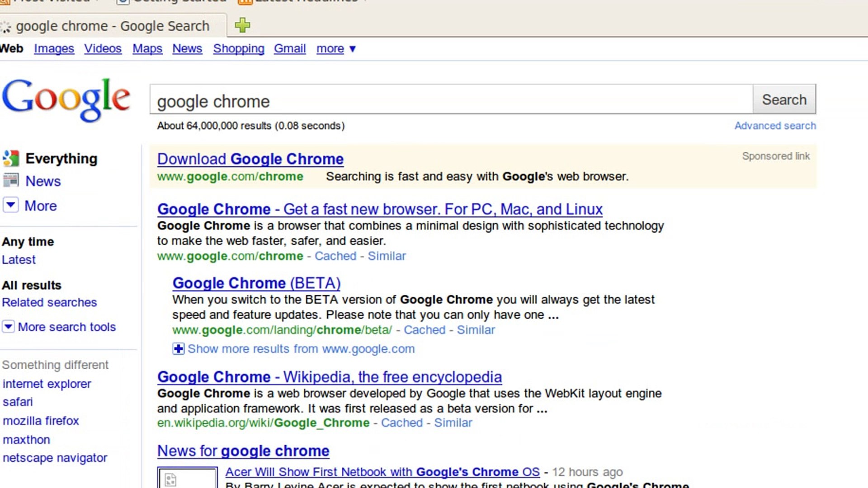868x488 pixels.
Task: Open the Google Chrome Wikipedia result
Action: (329, 377)
